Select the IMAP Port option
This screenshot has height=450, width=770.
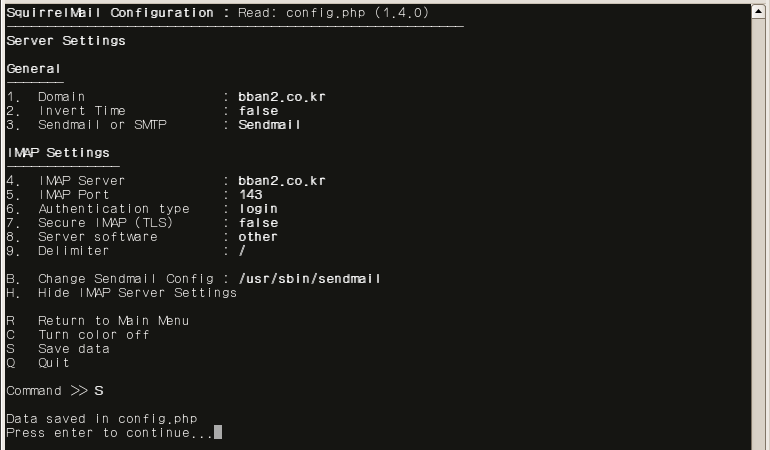point(135,195)
